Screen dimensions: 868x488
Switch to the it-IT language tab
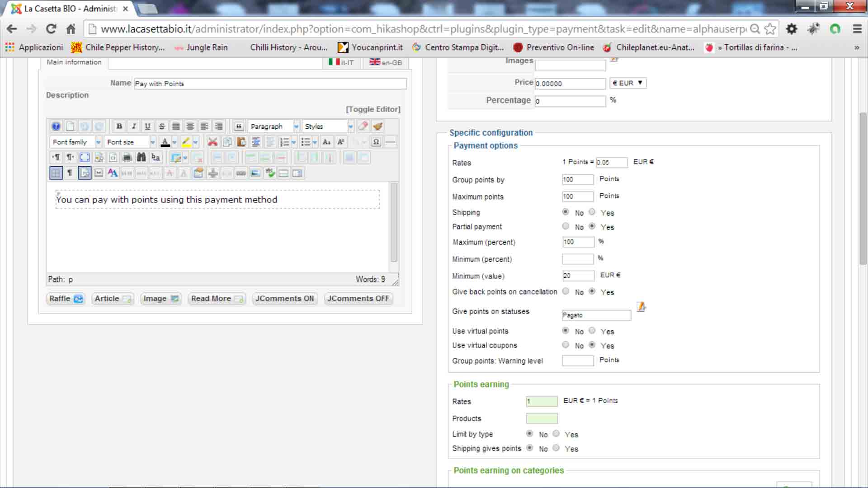pos(341,62)
